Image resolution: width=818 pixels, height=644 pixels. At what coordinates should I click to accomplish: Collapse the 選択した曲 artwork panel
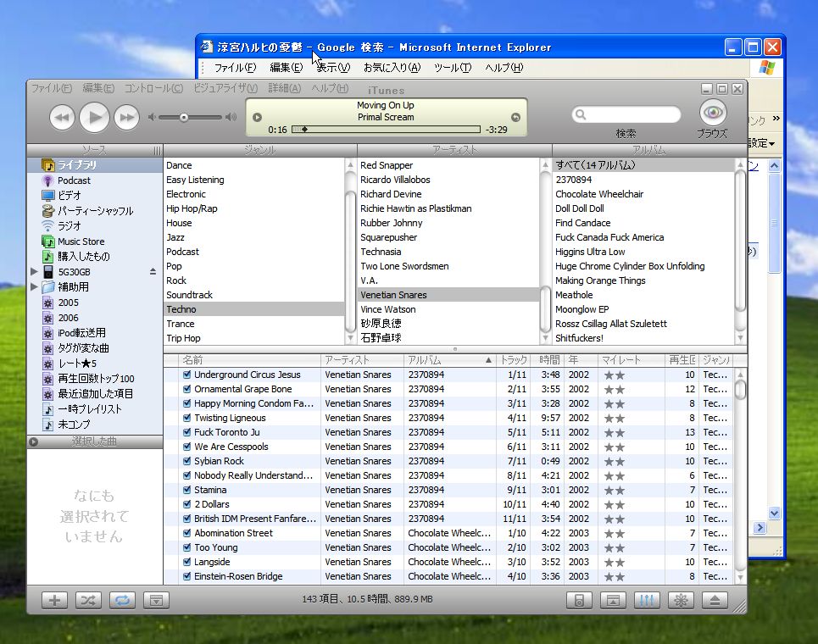pos(34,441)
